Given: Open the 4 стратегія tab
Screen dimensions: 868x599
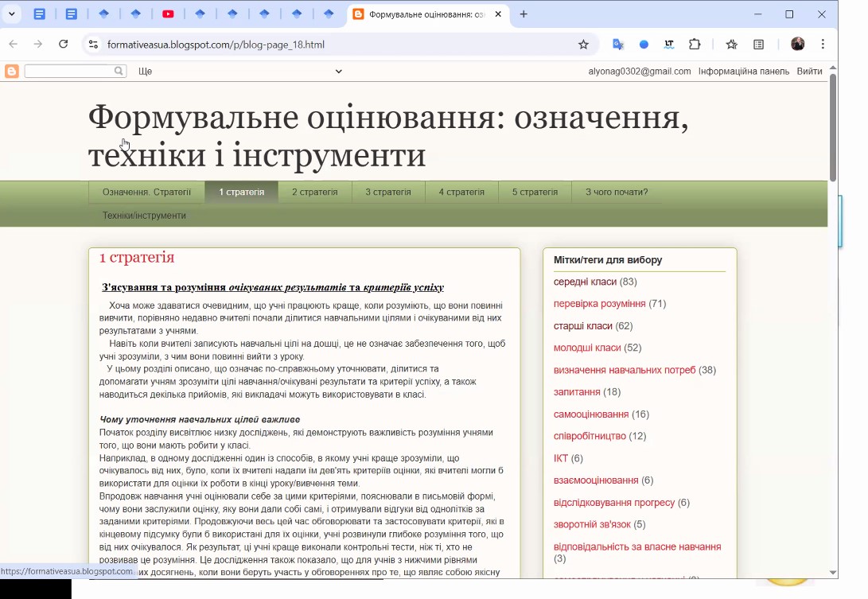Looking at the screenshot, I should coord(461,192).
